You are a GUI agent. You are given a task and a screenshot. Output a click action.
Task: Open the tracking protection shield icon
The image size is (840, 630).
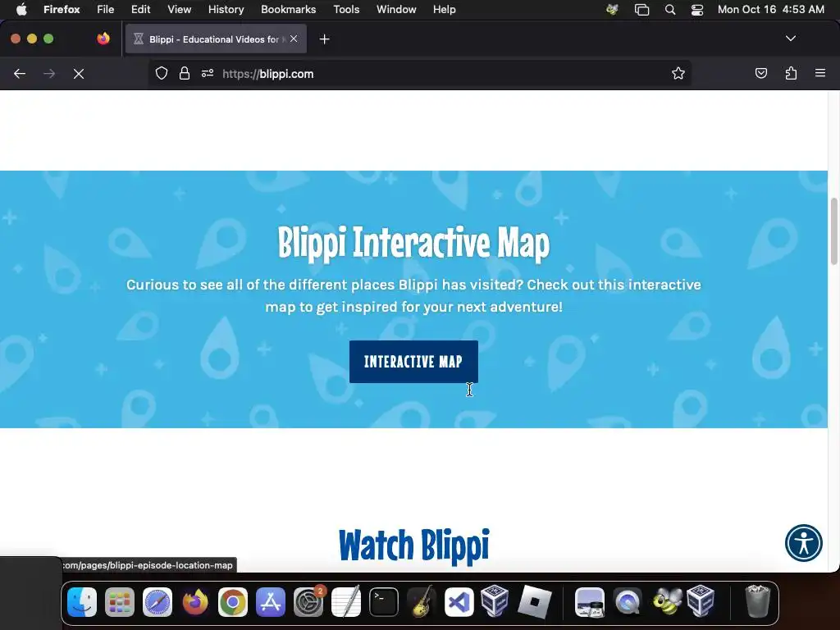(162, 73)
